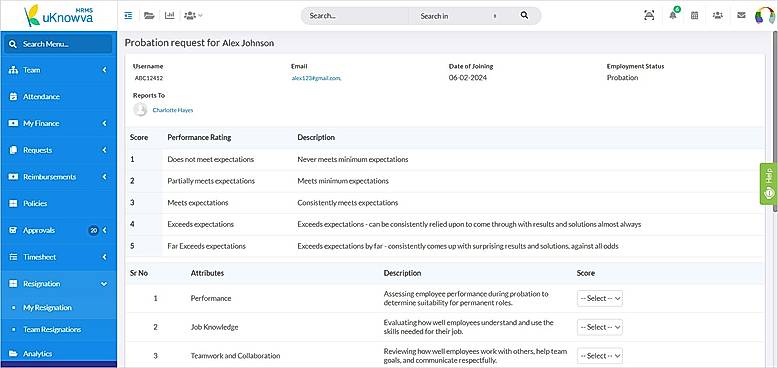Open the notifications bell icon
The width and height of the screenshot is (778, 368).
pyautogui.click(x=673, y=15)
